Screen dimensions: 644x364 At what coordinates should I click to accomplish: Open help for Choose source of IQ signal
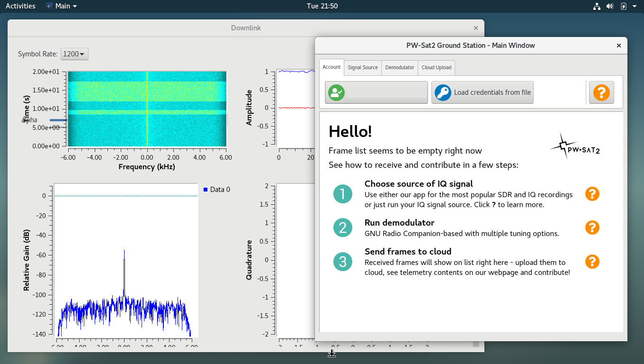coord(592,194)
